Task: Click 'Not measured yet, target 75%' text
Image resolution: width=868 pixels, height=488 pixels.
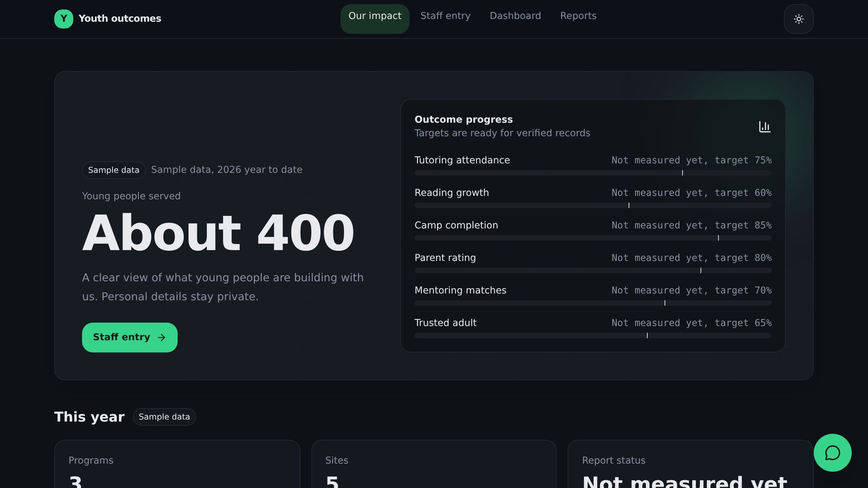Action: (691, 160)
